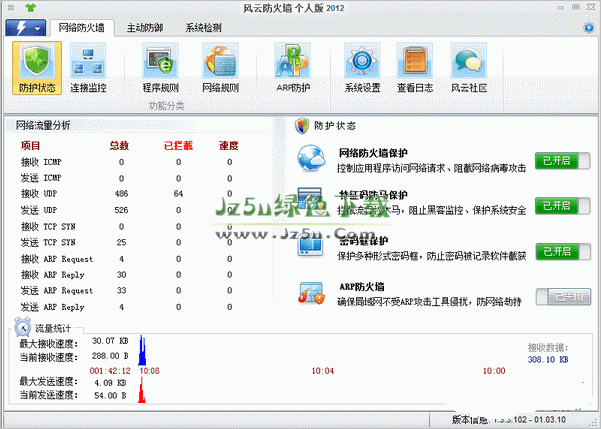Click the 速度 column header

229,146
